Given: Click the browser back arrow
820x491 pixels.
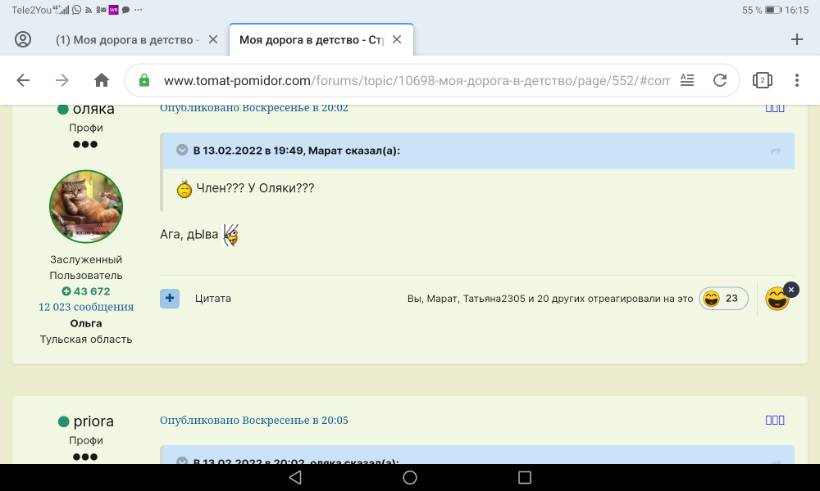Looking at the screenshot, I should tap(23, 80).
